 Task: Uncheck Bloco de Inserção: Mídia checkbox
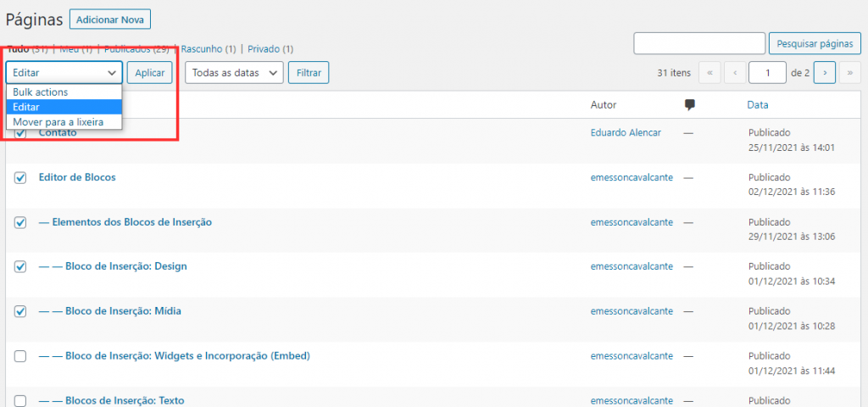pyautogui.click(x=20, y=312)
